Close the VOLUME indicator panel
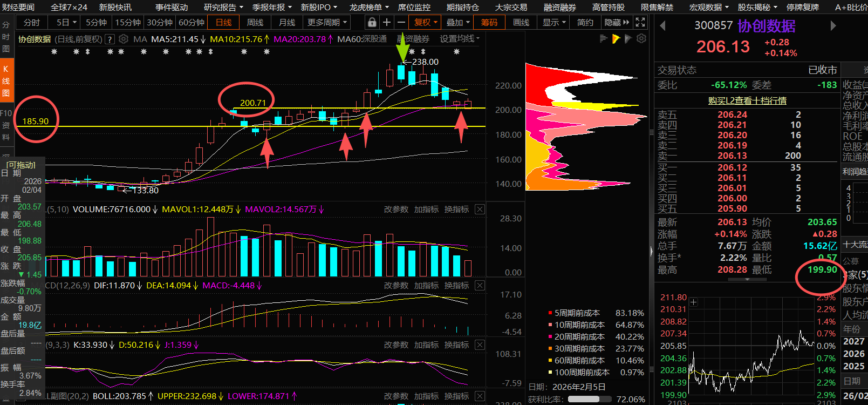The width and height of the screenshot is (868, 405). click(x=480, y=209)
